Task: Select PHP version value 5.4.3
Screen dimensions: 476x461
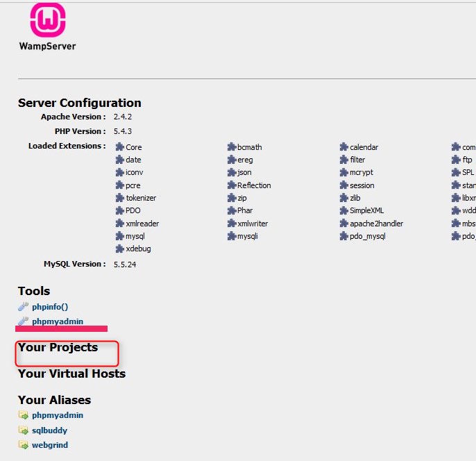Action: 123,131
